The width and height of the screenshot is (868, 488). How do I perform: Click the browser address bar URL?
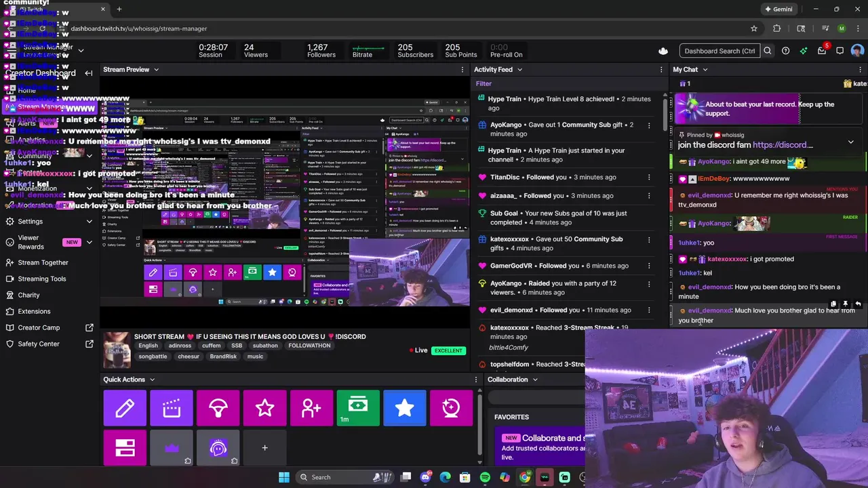(x=139, y=28)
